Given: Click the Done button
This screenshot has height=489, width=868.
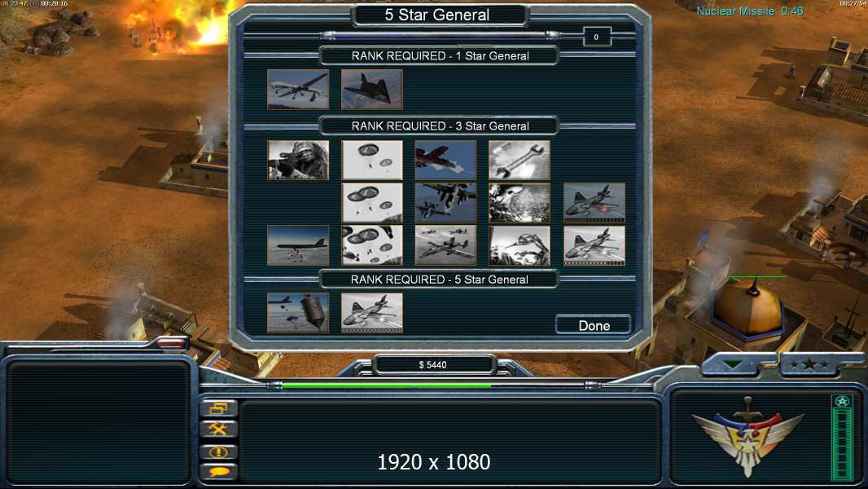Looking at the screenshot, I should point(594,325).
